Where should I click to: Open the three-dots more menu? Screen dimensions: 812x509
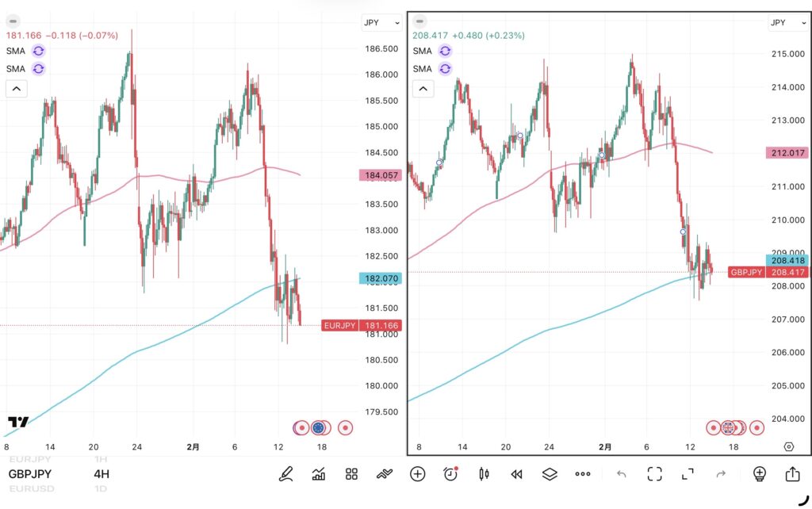click(x=583, y=474)
